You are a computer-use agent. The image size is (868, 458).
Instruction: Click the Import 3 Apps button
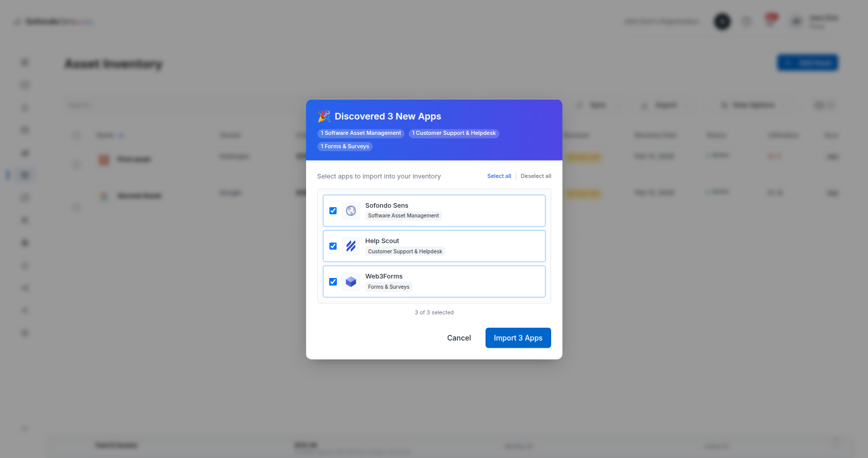click(x=518, y=338)
